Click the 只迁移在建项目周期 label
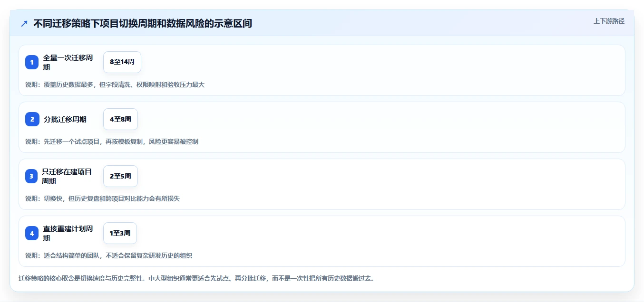The height and width of the screenshot is (302, 644). [67, 176]
